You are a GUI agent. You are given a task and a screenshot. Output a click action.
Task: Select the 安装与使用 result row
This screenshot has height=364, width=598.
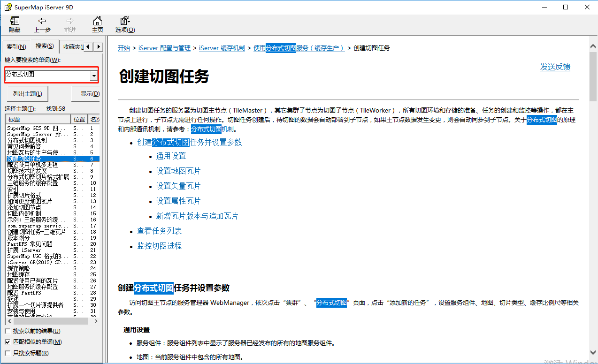(53, 311)
